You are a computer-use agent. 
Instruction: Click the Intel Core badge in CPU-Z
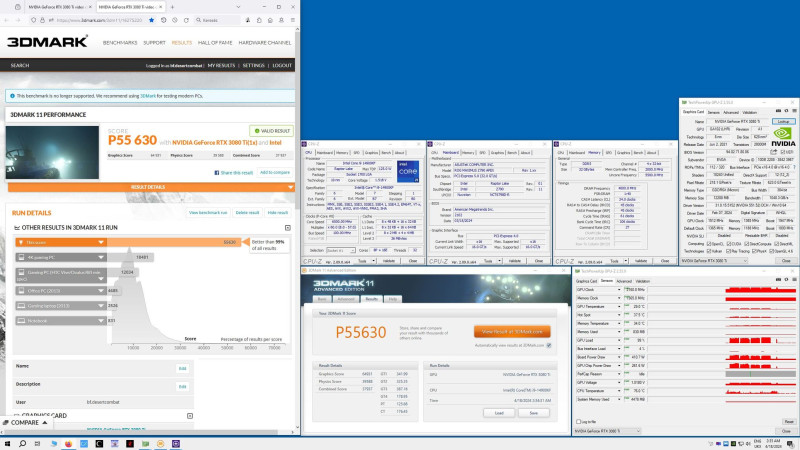[x=408, y=171]
